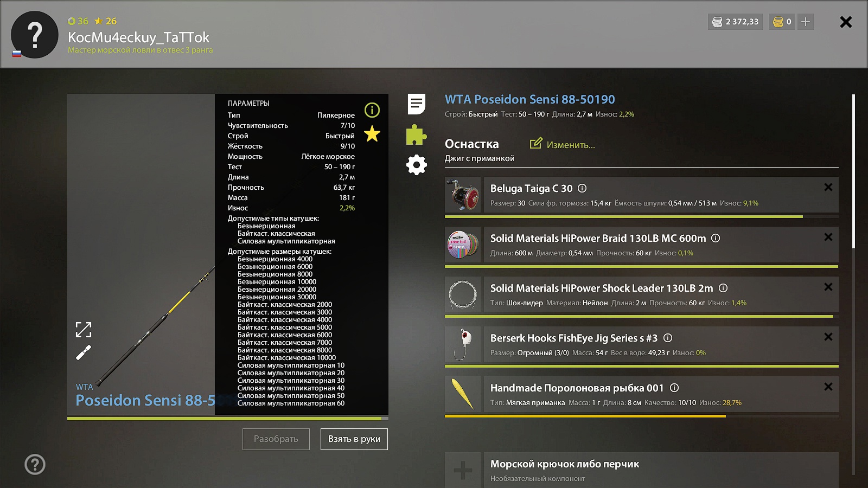
Task: Click the star rank 26 indicator
Action: pyautogui.click(x=106, y=21)
